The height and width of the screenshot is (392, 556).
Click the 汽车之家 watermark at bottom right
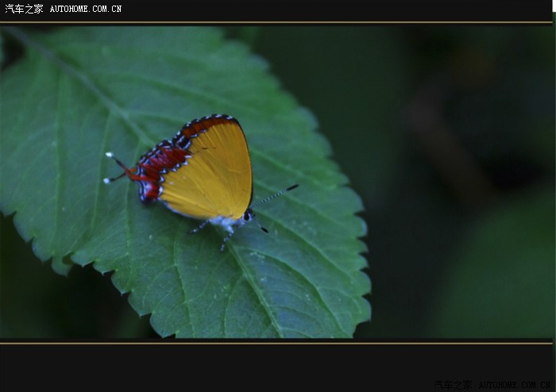[453, 385]
